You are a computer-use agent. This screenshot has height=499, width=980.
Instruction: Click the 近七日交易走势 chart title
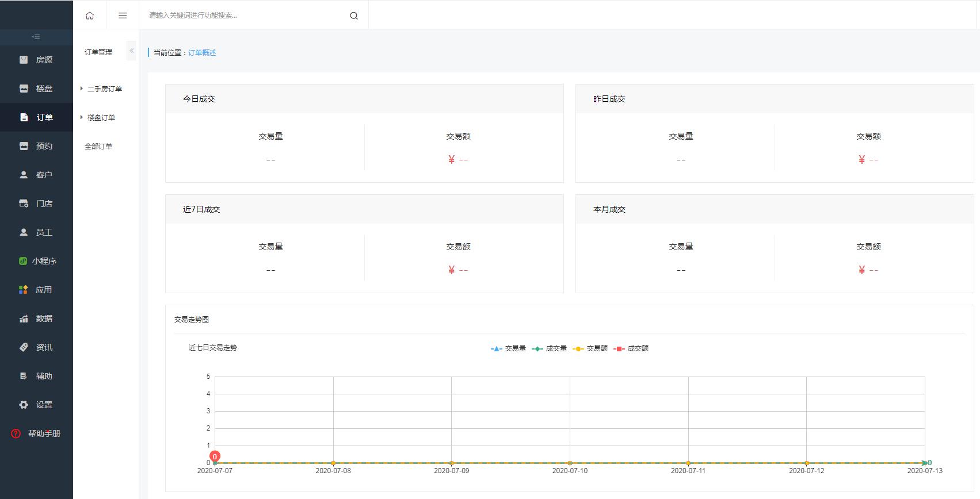point(213,348)
